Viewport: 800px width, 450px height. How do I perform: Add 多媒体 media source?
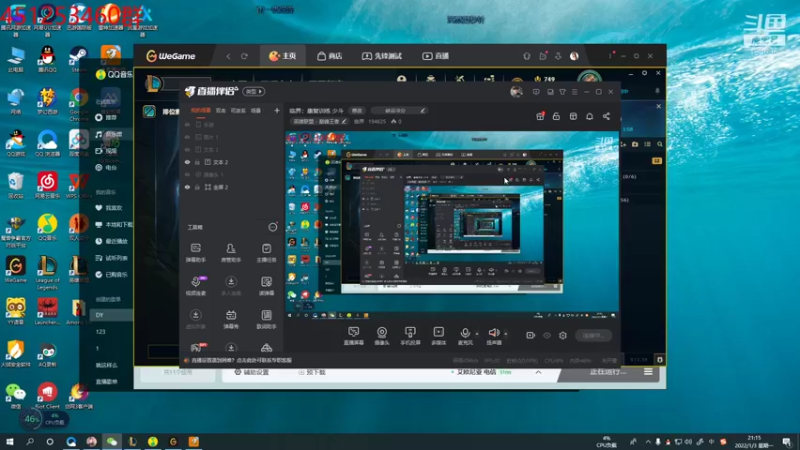(x=438, y=336)
